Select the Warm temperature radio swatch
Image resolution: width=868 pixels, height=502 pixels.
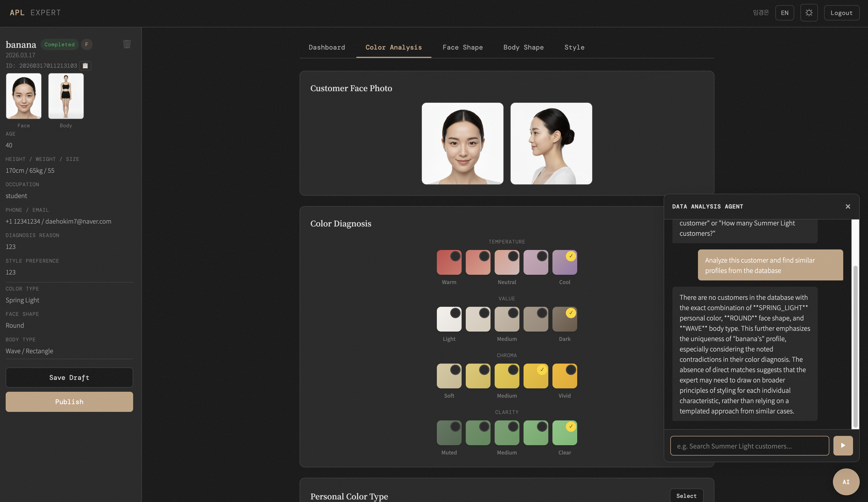[x=449, y=262]
